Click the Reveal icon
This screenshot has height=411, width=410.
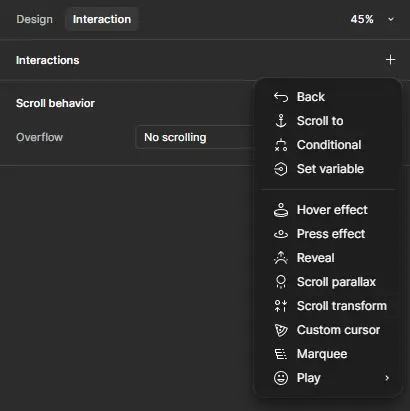point(281,258)
